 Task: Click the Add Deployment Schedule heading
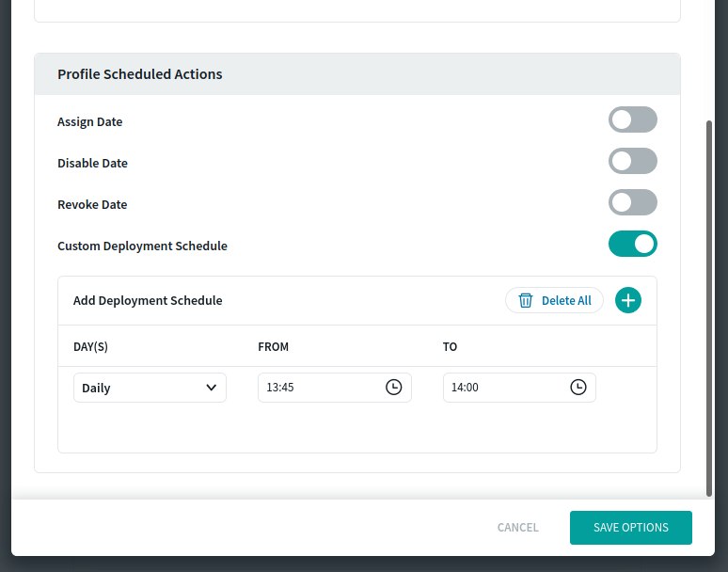(x=148, y=300)
